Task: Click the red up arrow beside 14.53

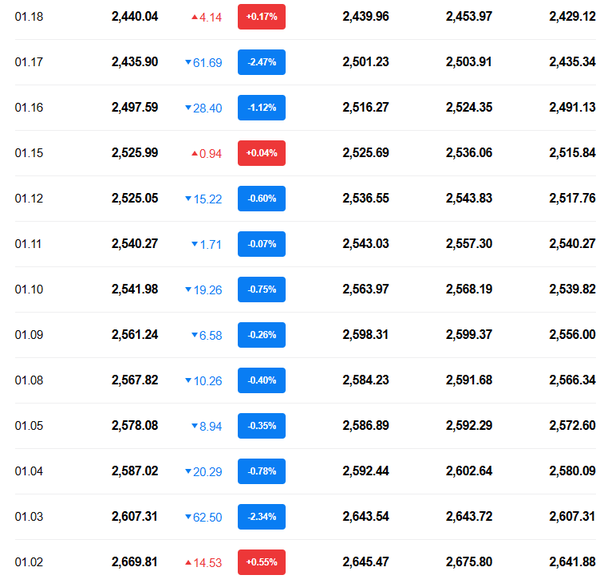Action: (x=188, y=562)
